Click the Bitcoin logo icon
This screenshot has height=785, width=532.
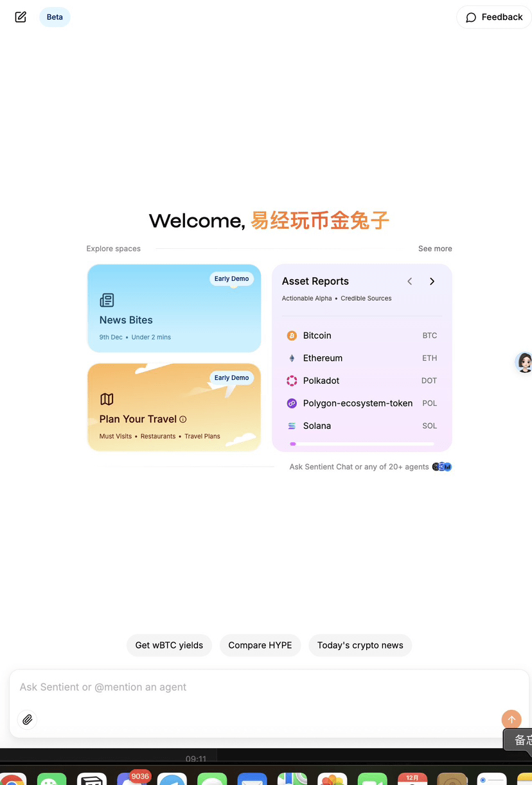[292, 336]
